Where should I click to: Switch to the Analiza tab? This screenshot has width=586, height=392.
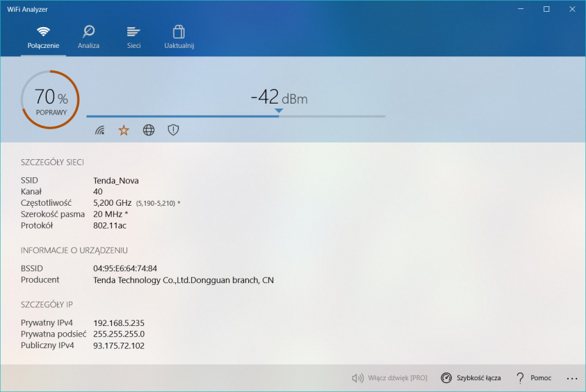click(x=88, y=37)
